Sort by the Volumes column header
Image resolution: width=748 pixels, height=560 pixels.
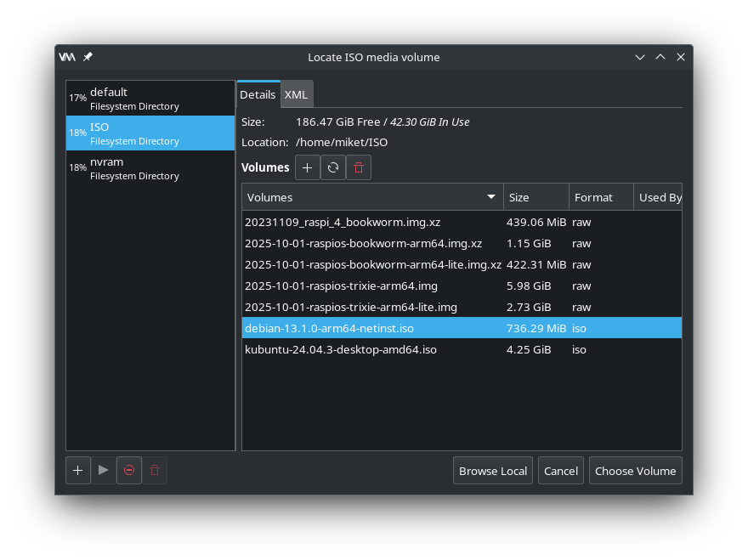372,197
